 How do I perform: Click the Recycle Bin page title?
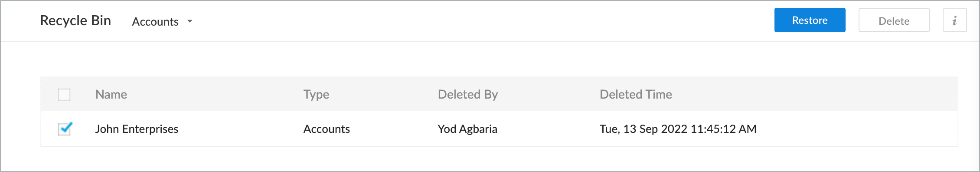tap(75, 20)
